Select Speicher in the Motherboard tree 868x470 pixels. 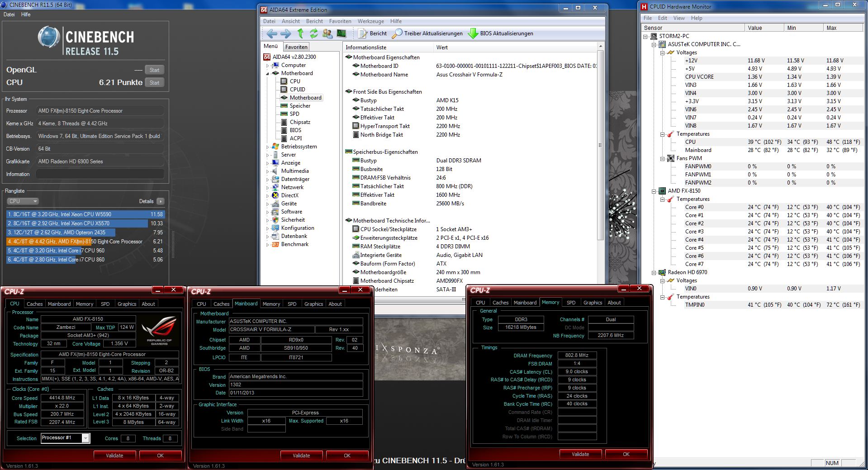pyautogui.click(x=300, y=106)
